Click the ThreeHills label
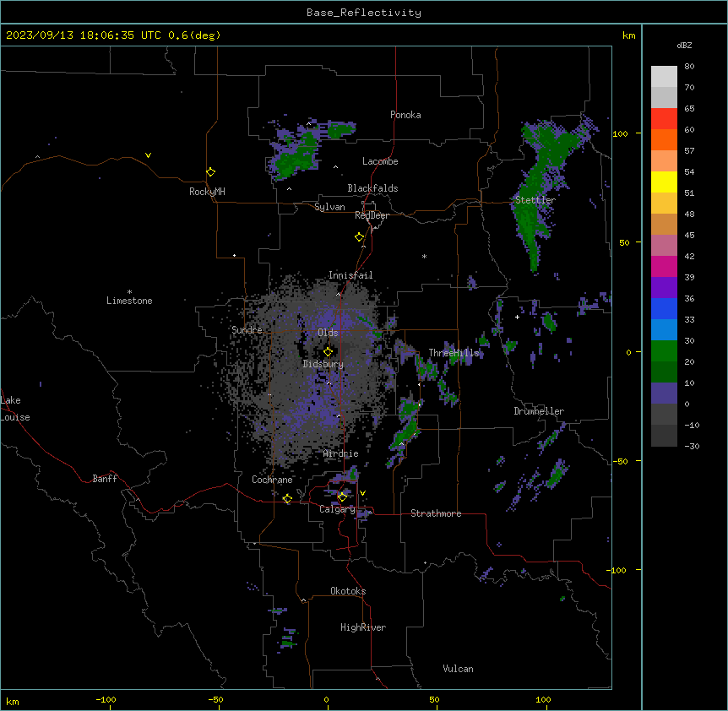The width and height of the screenshot is (728, 711). coord(454,353)
